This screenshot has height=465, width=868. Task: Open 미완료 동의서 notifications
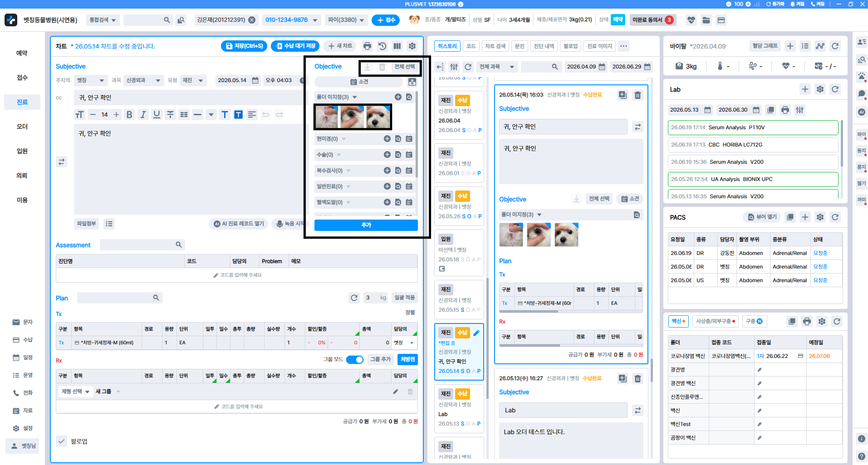point(652,20)
